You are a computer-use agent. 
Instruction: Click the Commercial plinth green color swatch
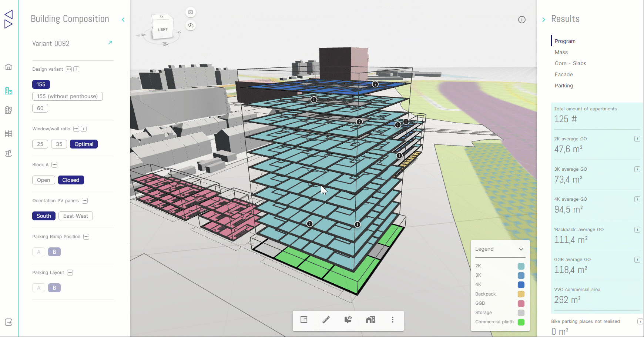tap(521, 322)
